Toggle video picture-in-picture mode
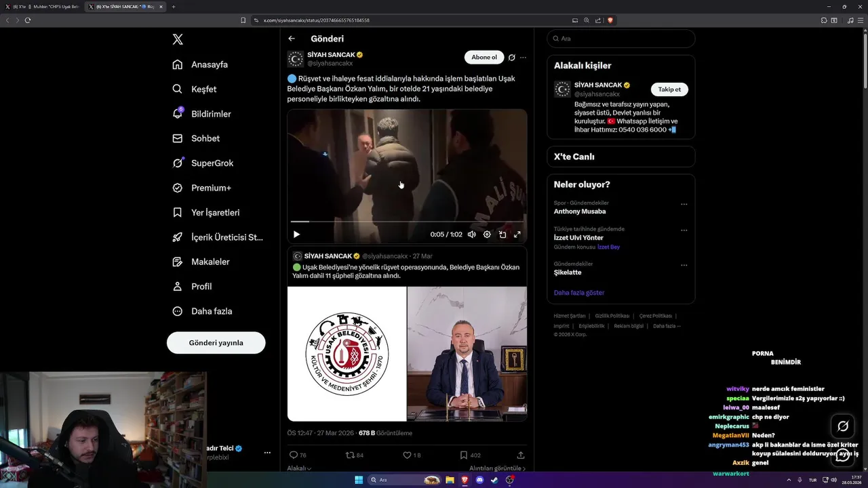Image resolution: width=868 pixels, height=488 pixels. (x=502, y=235)
